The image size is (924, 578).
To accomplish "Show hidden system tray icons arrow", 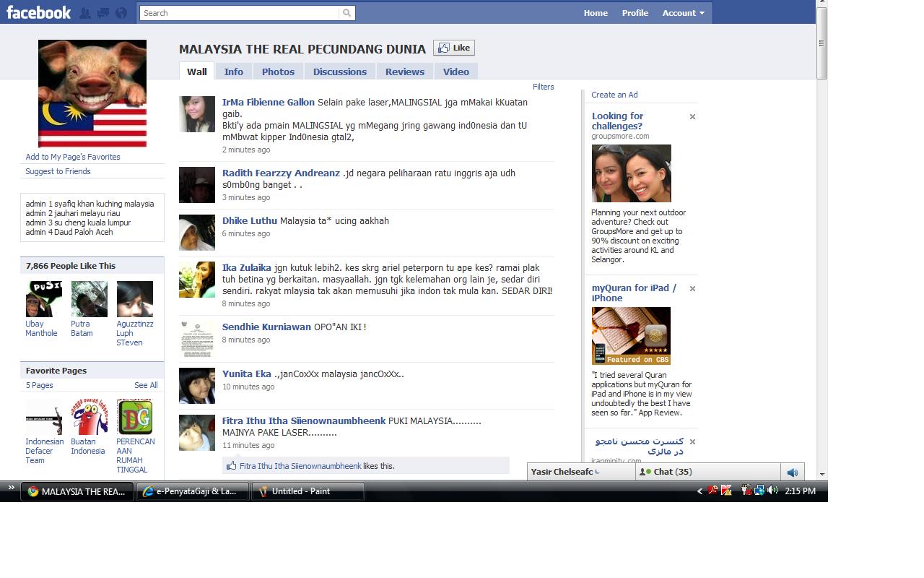I will [x=699, y=491].
